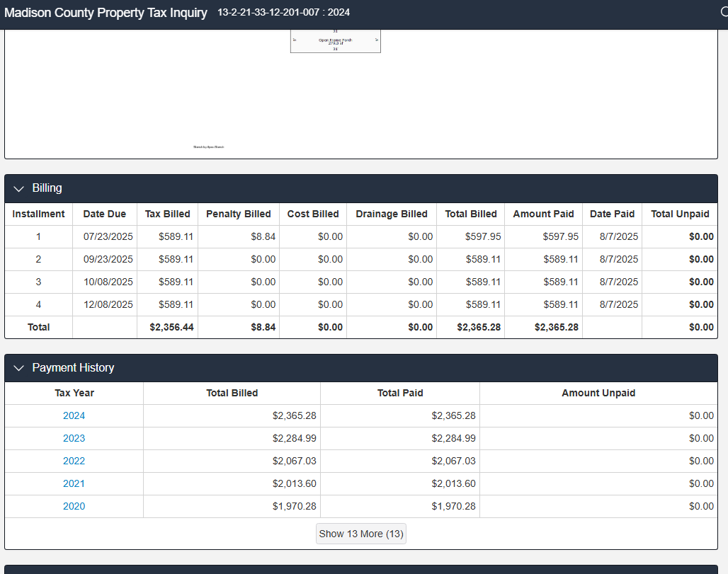The width and height of the screenshot is (728, 574).
Task: Click the Date Due column header
Action: 104,214
